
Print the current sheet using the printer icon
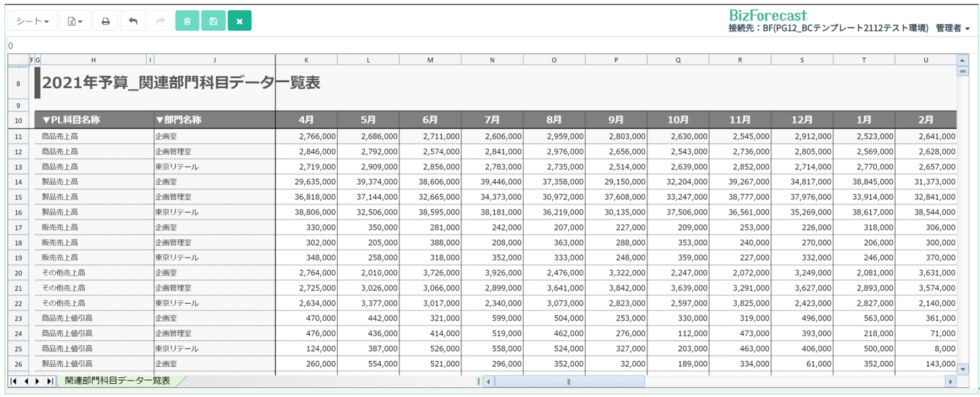[x=105, y=21]
